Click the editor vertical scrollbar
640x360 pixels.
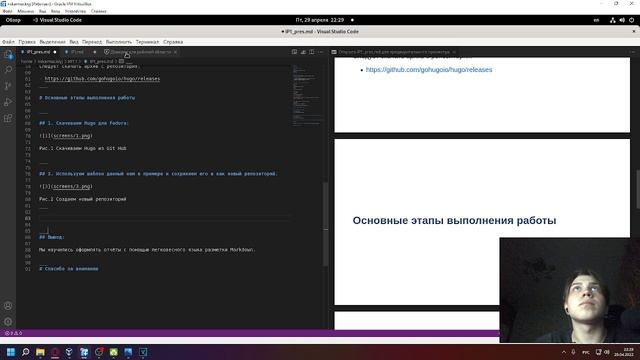325,224
